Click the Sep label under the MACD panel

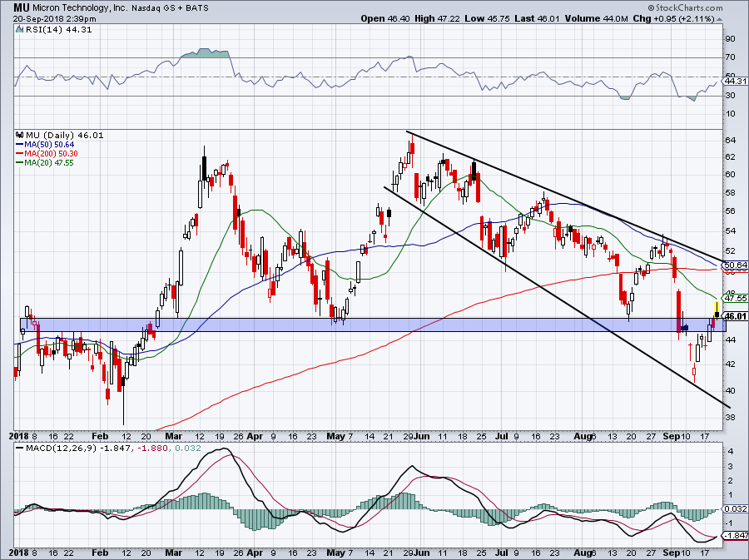[x=672, y=553]
